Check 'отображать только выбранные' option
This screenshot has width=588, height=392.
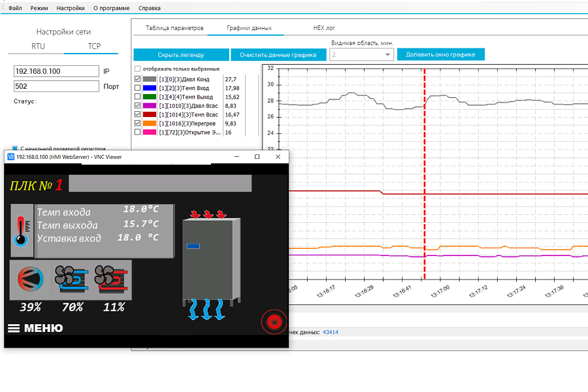tap(138, 69)
